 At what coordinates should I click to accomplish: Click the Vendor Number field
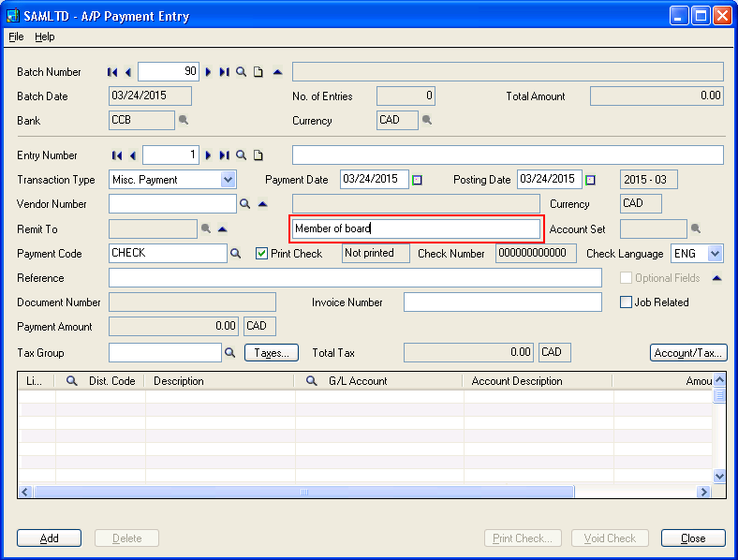pyautogui.click(x=172, y=204)
